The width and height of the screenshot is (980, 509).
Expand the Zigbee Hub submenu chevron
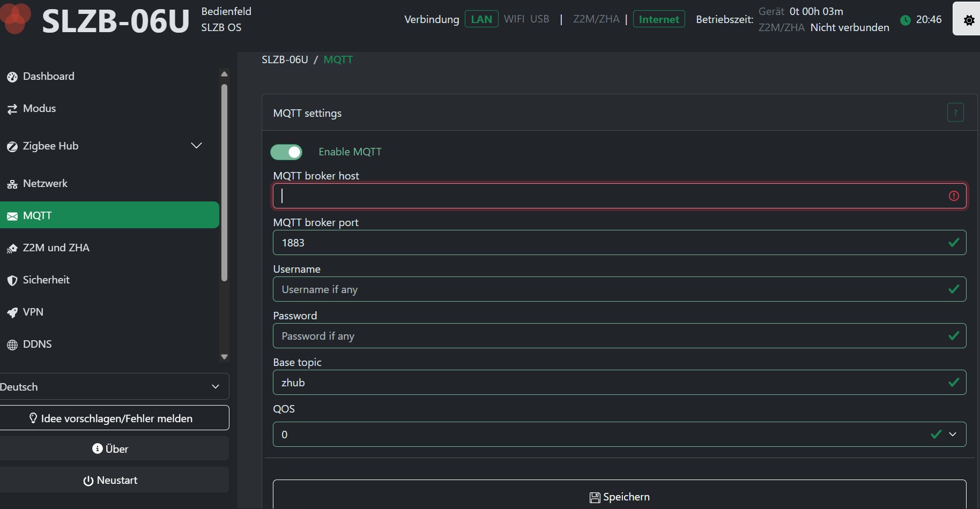click(x=197, y=146)
